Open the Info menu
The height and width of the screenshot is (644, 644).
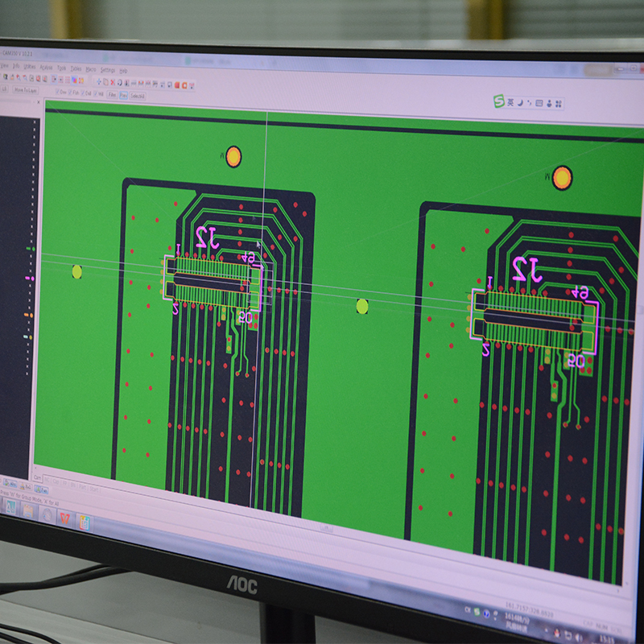(16, 65)
